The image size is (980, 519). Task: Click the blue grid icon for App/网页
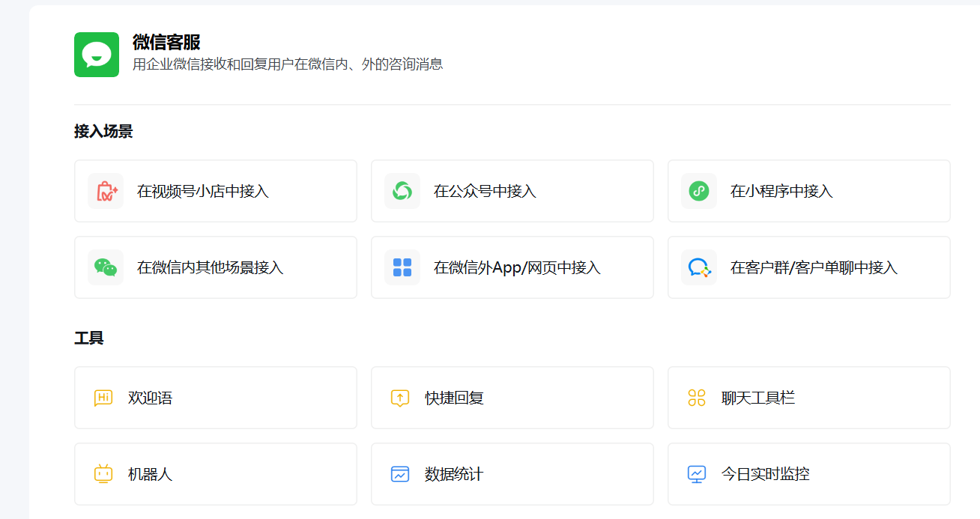click(x=402, y=267)
